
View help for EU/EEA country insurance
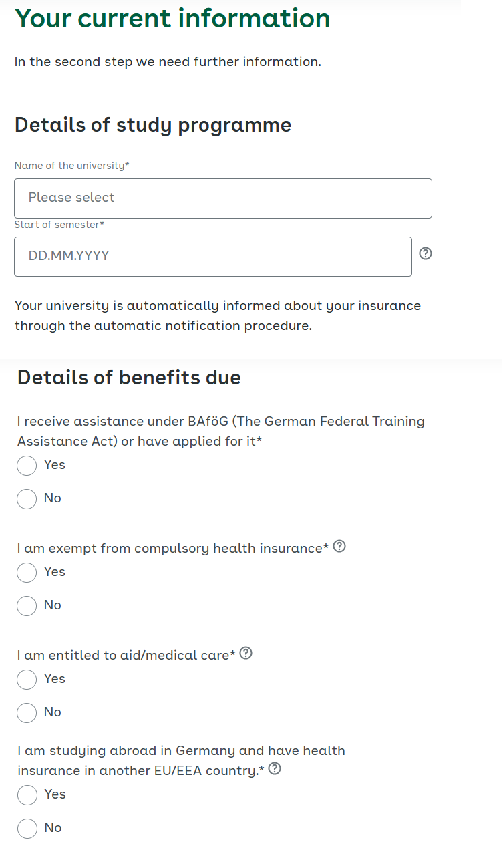[x=274, y=769]
